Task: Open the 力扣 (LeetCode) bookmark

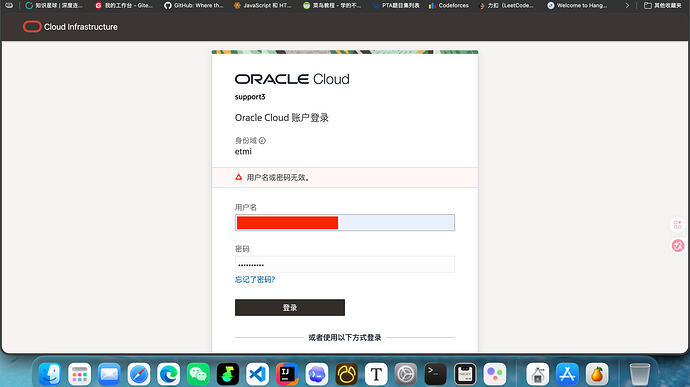Action: pos(506,6)
